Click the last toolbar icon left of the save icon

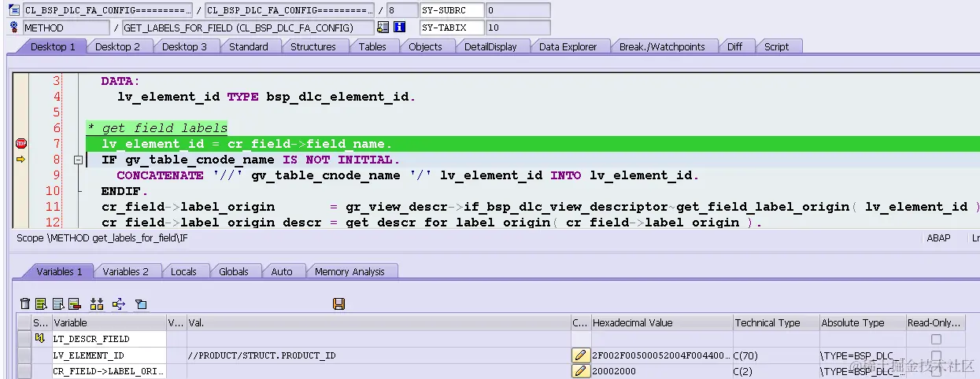[x=141, y=304]
